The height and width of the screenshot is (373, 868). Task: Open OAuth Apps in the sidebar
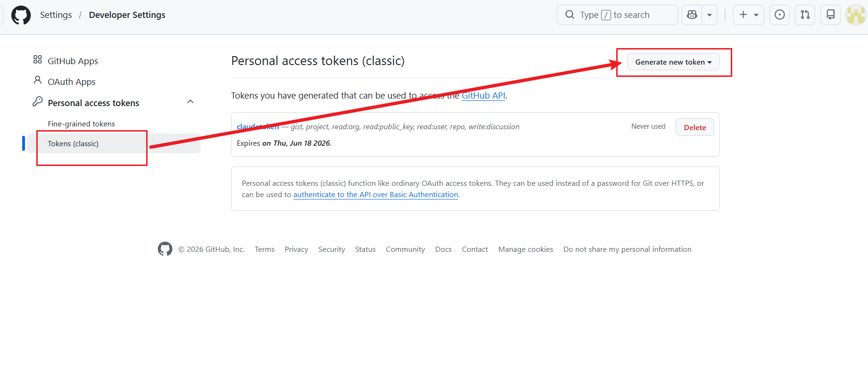72,82
